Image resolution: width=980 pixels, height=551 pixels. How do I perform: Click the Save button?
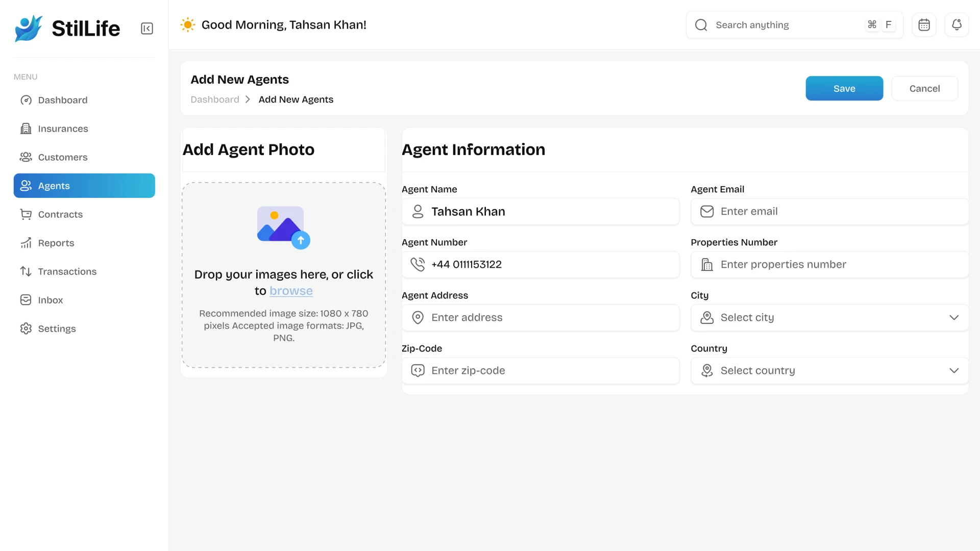coord(844,88)
